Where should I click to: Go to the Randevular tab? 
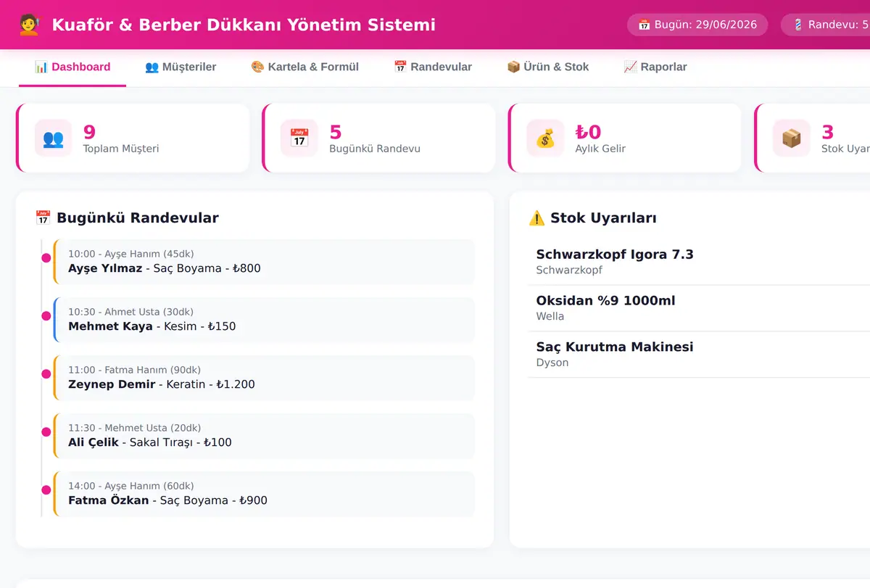pyautogui.click(x=433, y=67)
